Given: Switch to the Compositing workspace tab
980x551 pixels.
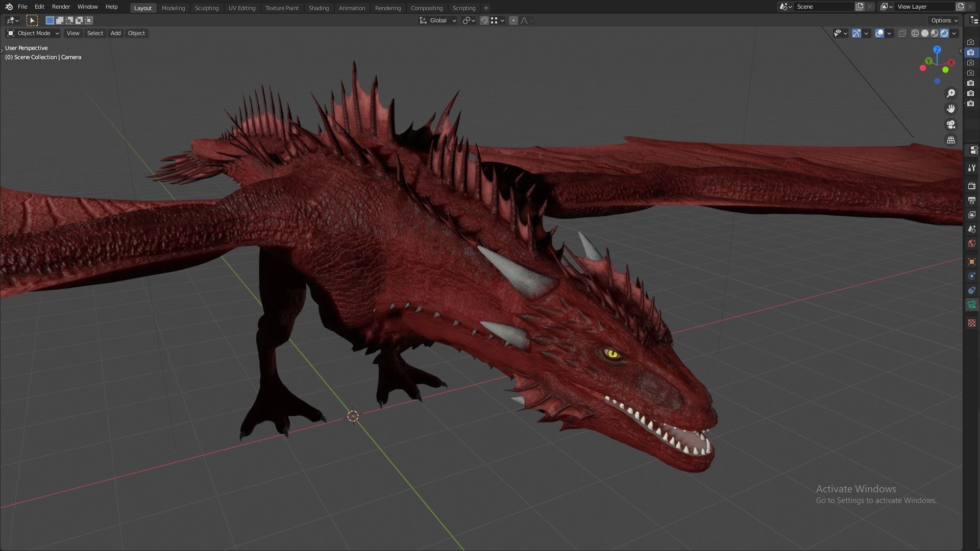Looking at the screenshot, I should click(426, 8).
